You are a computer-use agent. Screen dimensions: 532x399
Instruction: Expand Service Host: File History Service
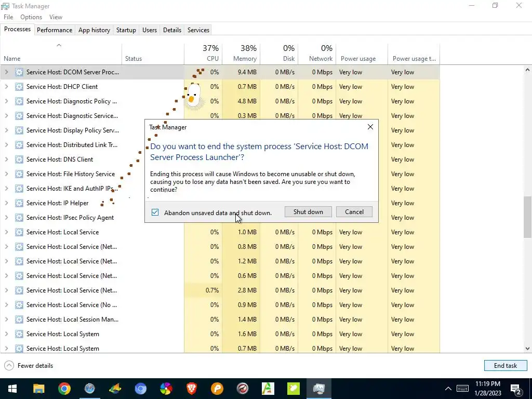point(6,174)
